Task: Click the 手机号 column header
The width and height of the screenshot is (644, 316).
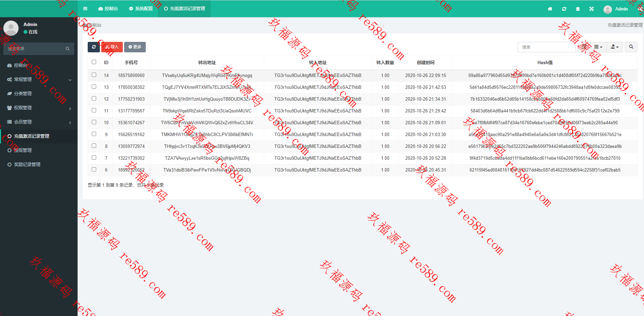Action: [131, 63]
